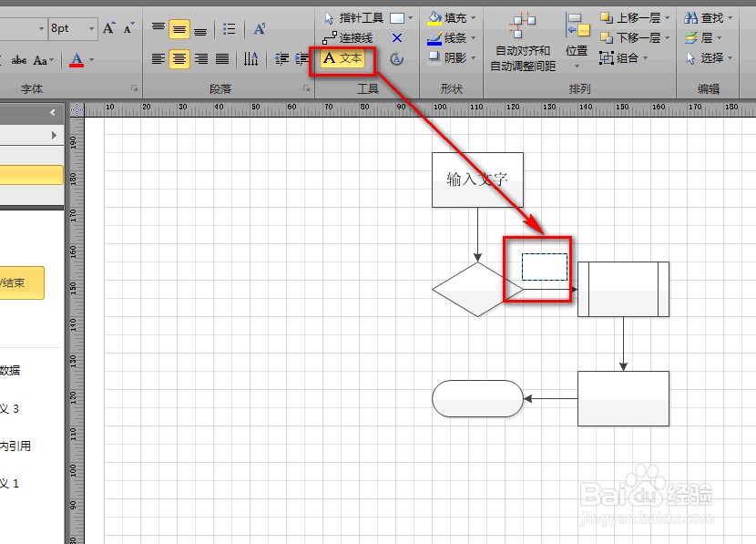Toggle center paragraph alignment
Viewport: 756px width, 544px height.
pos(179,59)
